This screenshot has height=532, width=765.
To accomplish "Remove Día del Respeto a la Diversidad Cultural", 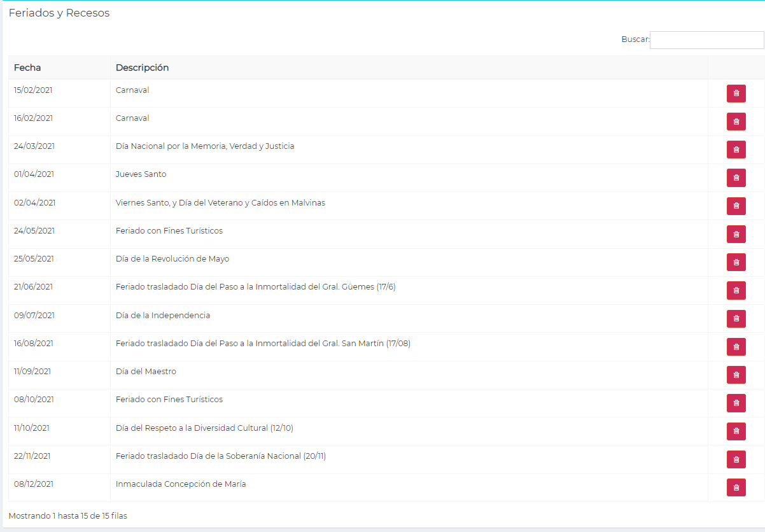I will 736,431.
